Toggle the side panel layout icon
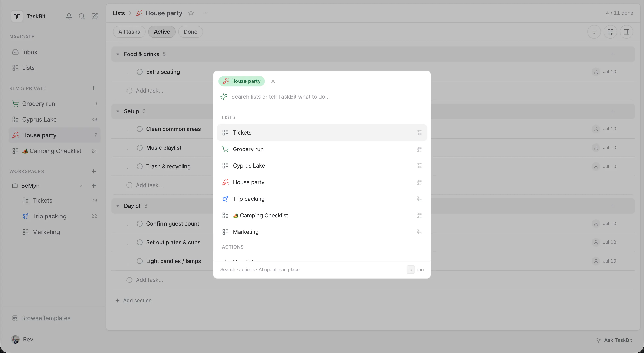The image size is (644, 353). pos(627,32)
